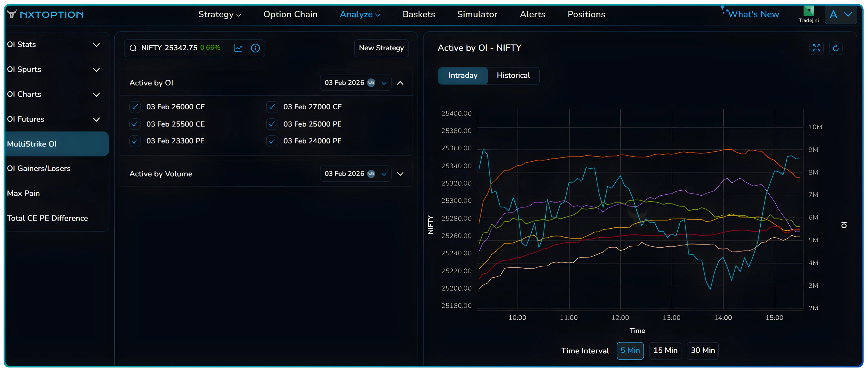
Task: Open the NIFTY price trend chart icon
Action: pos(238,48)
